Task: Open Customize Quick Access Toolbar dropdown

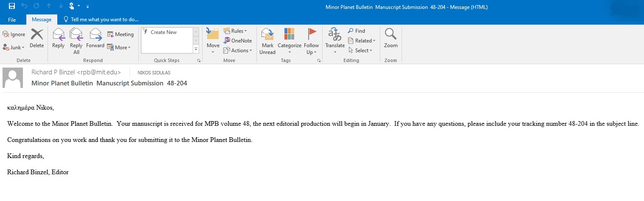Action: (87, 6)
